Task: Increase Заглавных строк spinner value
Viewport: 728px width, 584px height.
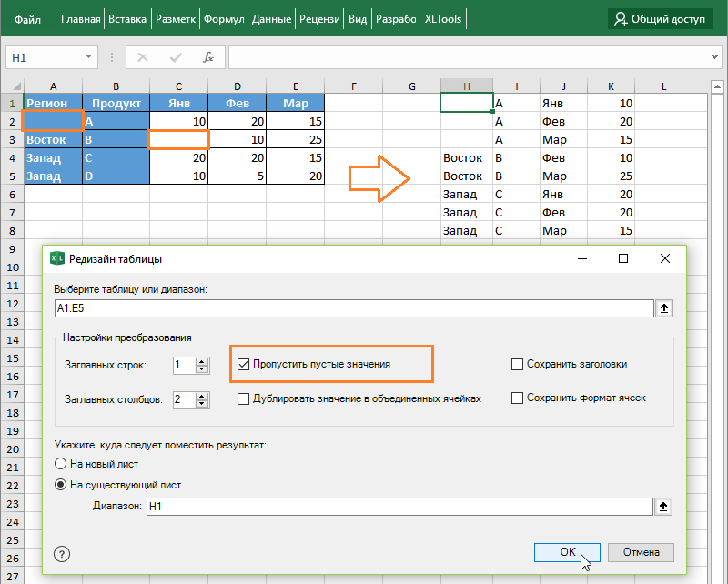Action: tap(204, 360)
